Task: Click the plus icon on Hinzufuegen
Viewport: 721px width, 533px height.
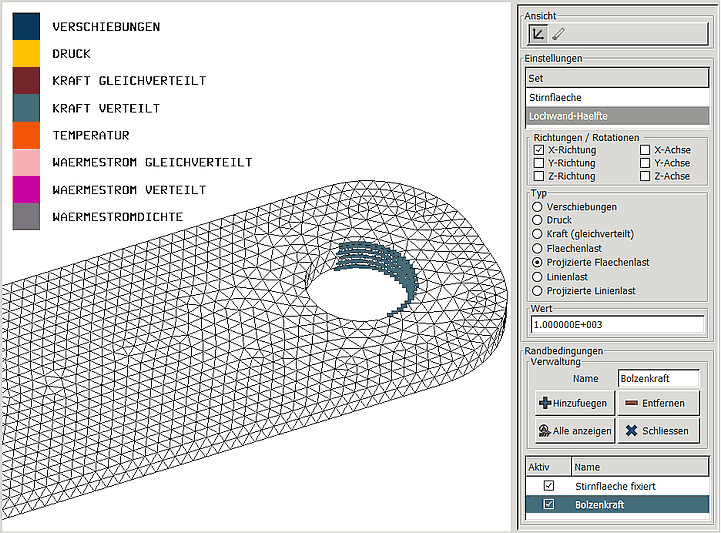Action: pos(545,403)
